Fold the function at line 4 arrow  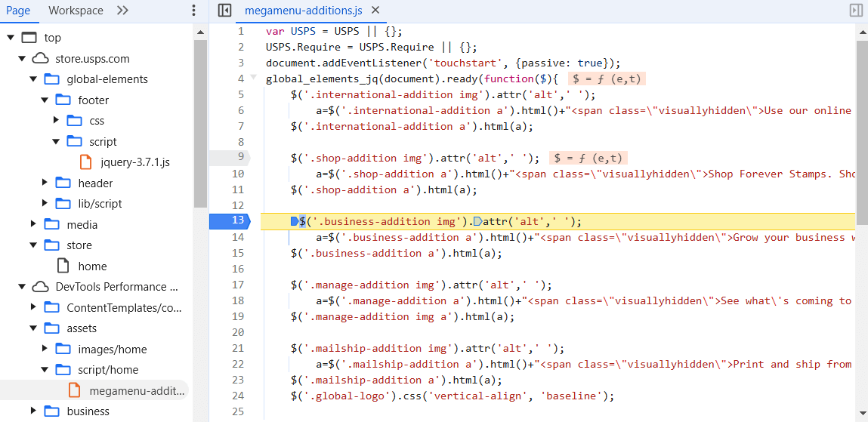point(254,78)
